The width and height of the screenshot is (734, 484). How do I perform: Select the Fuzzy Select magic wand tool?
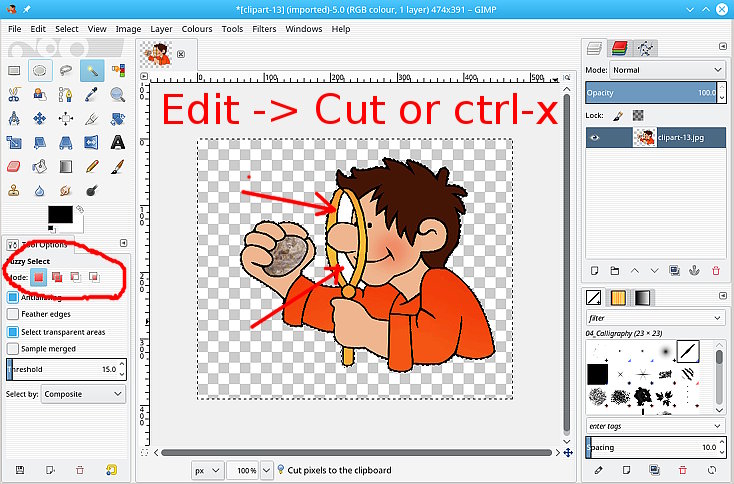click(92, 70)
